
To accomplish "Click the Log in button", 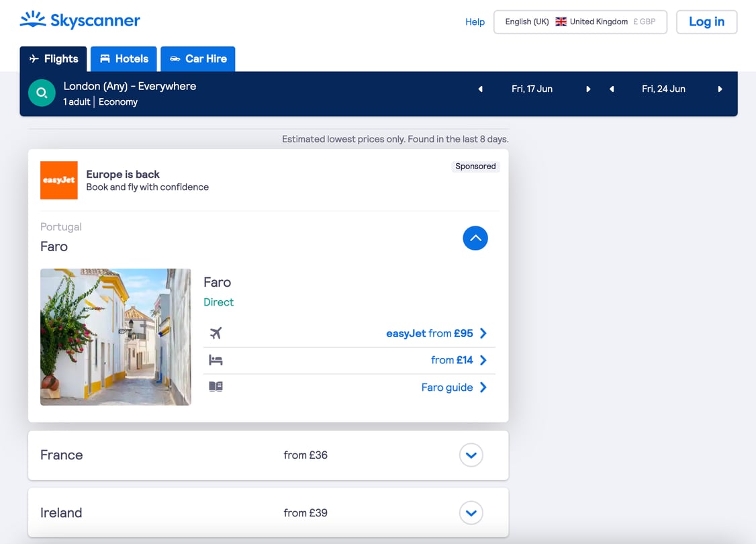I will [707, 22].
